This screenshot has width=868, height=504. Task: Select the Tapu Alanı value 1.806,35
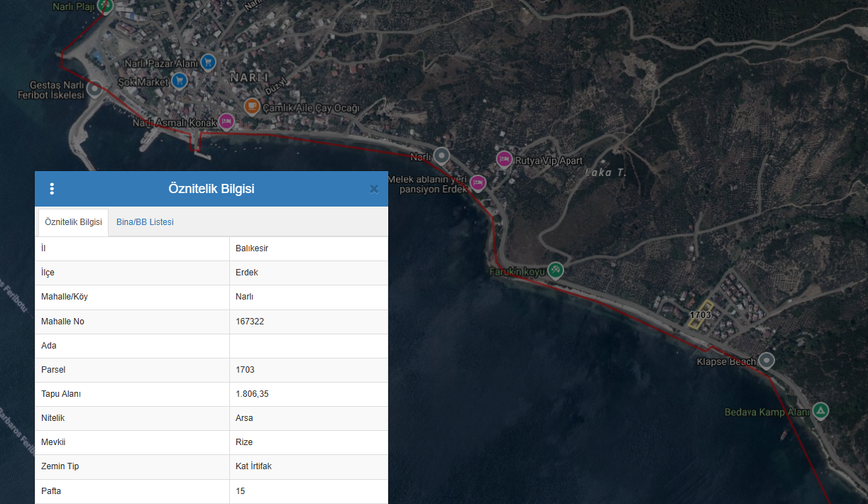(251, 394)
